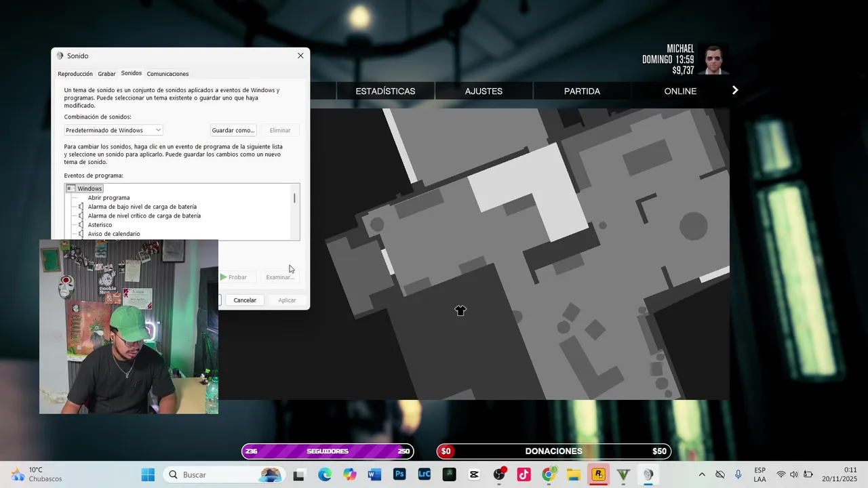Viewport: 868px width, 488px height.
Task: Click the cloud sync-off tray icon
Action: point(720,474)
